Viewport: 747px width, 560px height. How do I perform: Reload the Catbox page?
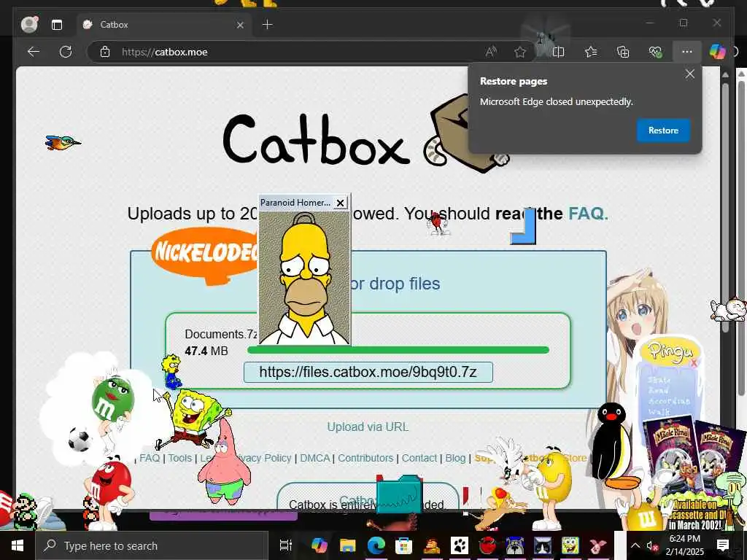coord(66,52)
